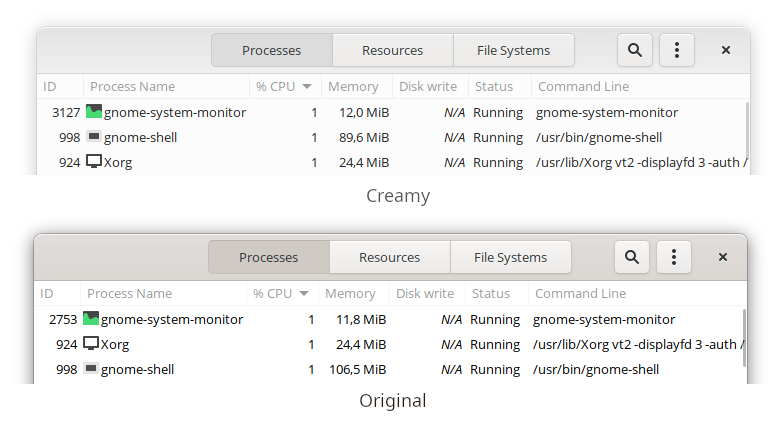This screenshot has width=777, height=423.
Task: Click the vertical scrollbar in Creamy window
Action: click(x=747, y=131)
